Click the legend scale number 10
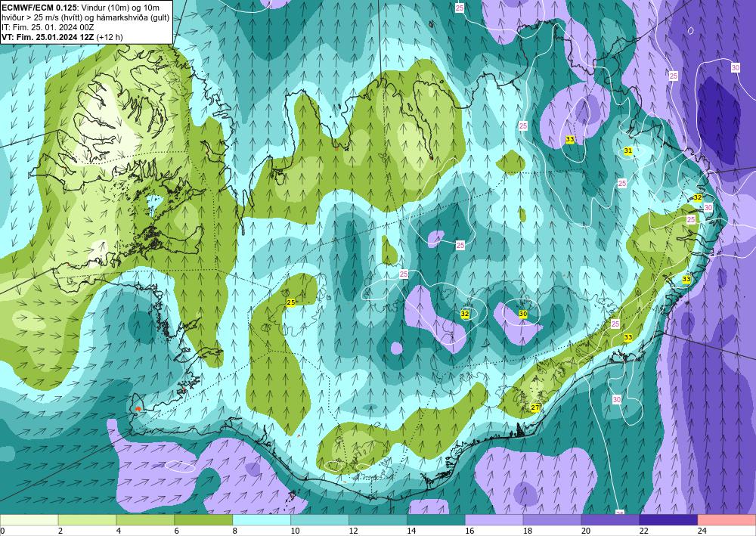The height and width of the screenshot is (536, 756). [295, 531]
